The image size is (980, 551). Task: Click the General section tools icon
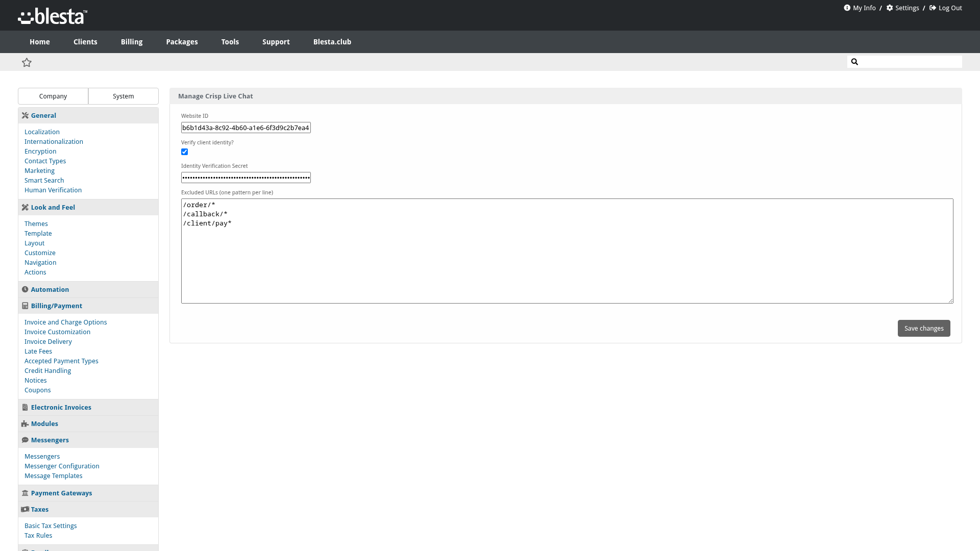pos(25,116)
